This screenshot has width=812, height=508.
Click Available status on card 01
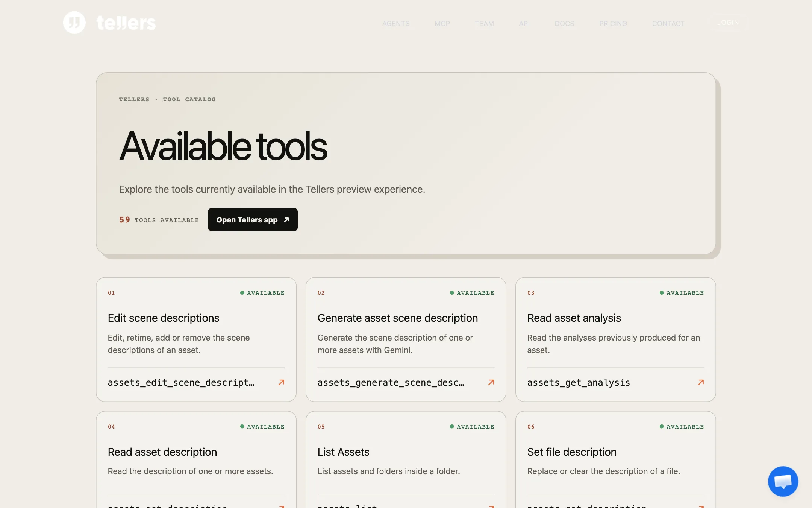click(x=262, y=293)
